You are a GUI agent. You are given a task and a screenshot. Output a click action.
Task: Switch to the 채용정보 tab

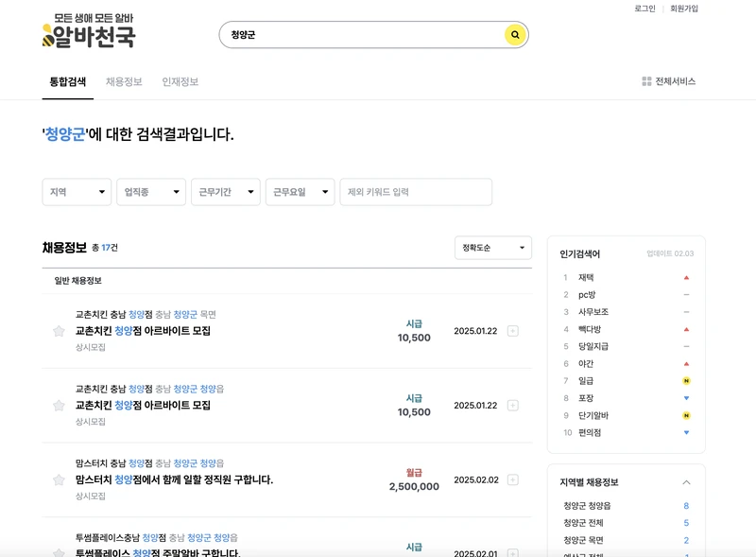pos(127,82)
